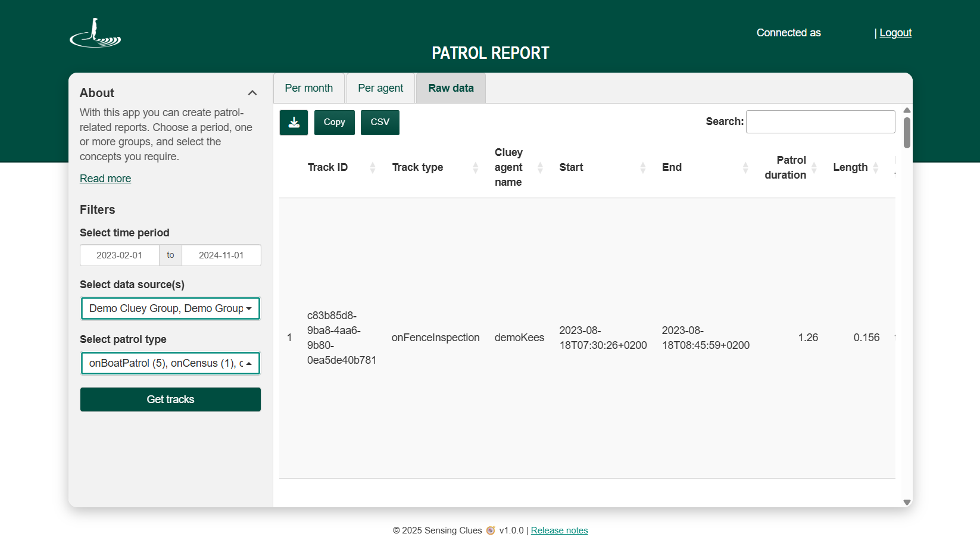Image resolution: width=980 pixels, height=540 pixels.
Task: Download table data via download icon
Action: 294,123
